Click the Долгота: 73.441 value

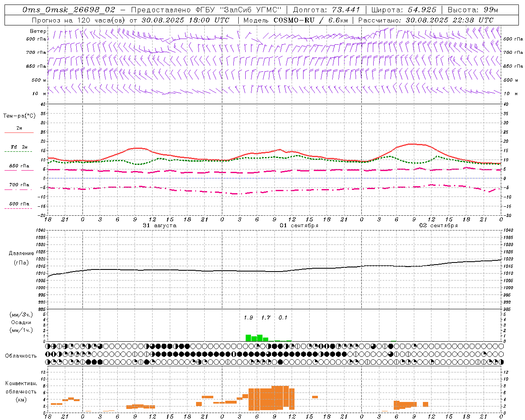326,10
